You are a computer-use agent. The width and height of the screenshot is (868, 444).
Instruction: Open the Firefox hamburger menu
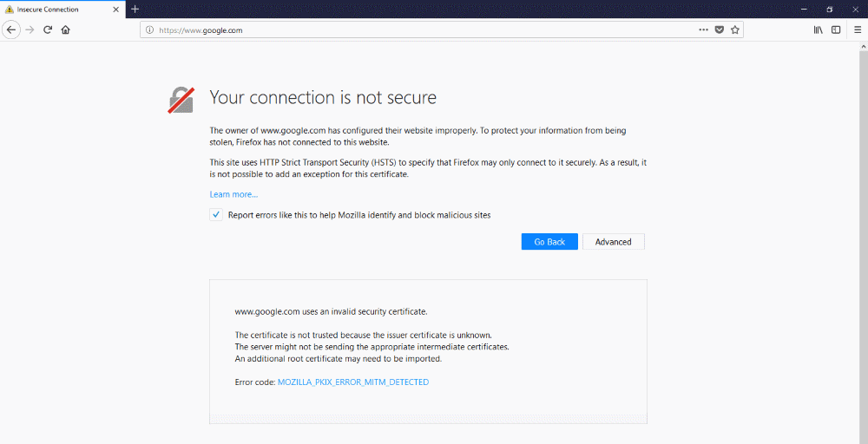click(858, 29)
